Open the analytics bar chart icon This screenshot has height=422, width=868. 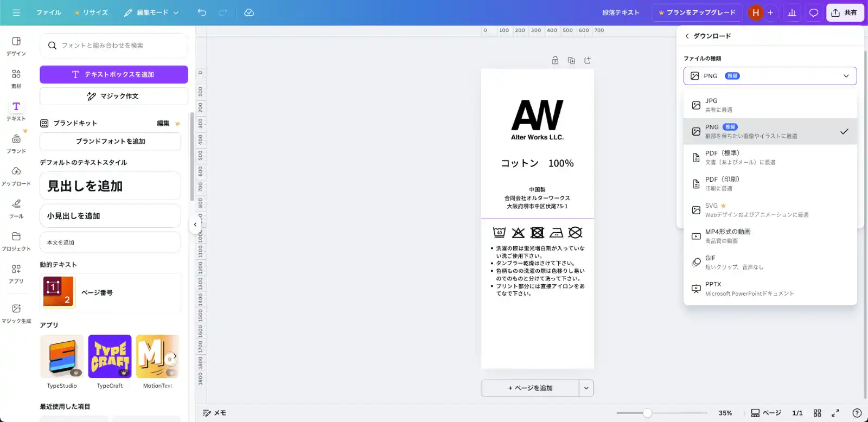(792, 12)
